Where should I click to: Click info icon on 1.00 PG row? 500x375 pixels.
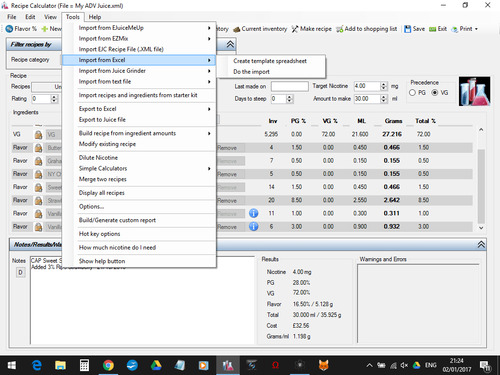tap(254, 213)
